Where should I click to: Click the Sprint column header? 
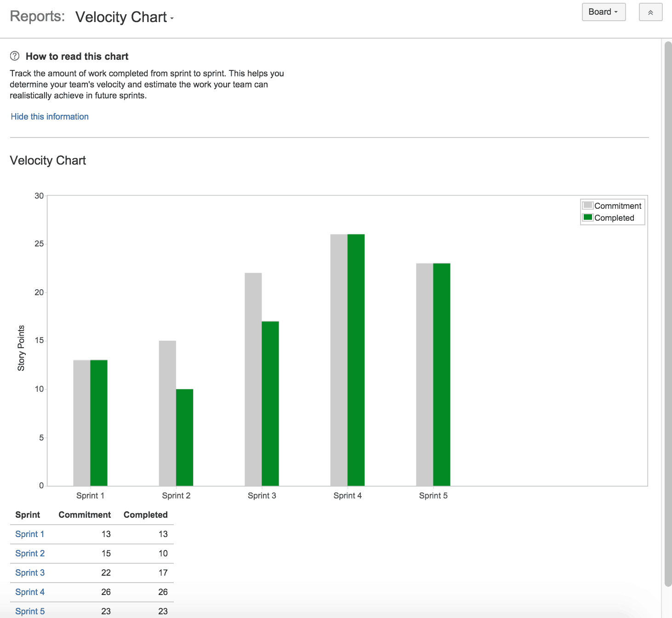(28, 515)
